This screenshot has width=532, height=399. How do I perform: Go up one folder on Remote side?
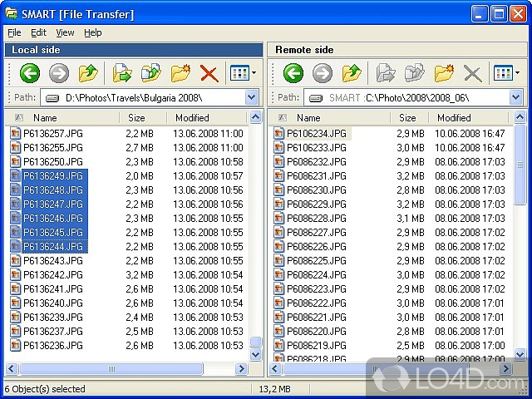point(352,73)
